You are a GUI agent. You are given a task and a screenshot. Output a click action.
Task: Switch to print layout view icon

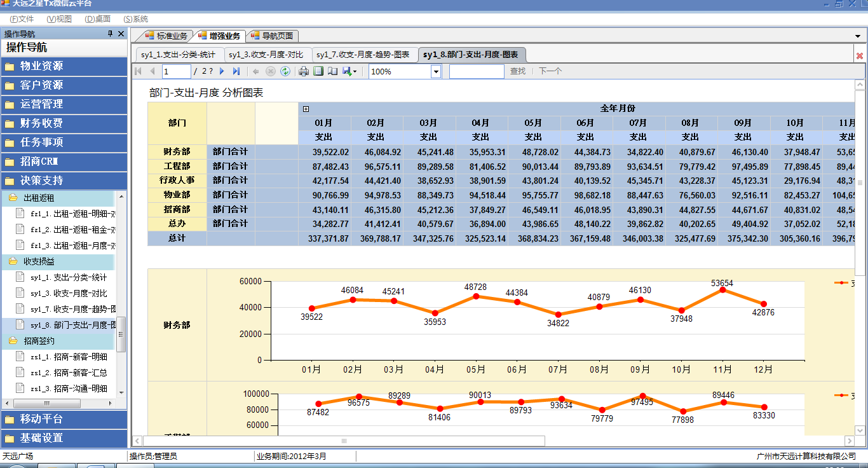click(318, 71)
